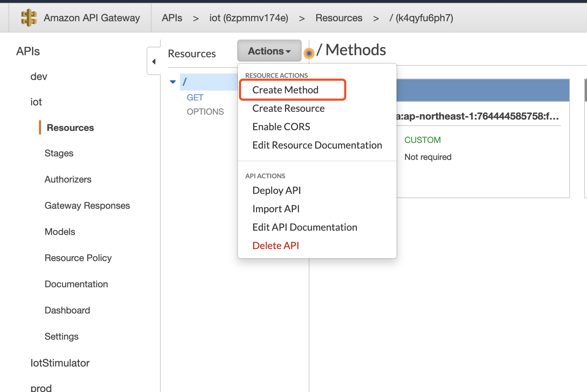This screenshot has height=392, width=587.
Task: Select Enable CORS in the menu
Action: (x=281, y=127)
